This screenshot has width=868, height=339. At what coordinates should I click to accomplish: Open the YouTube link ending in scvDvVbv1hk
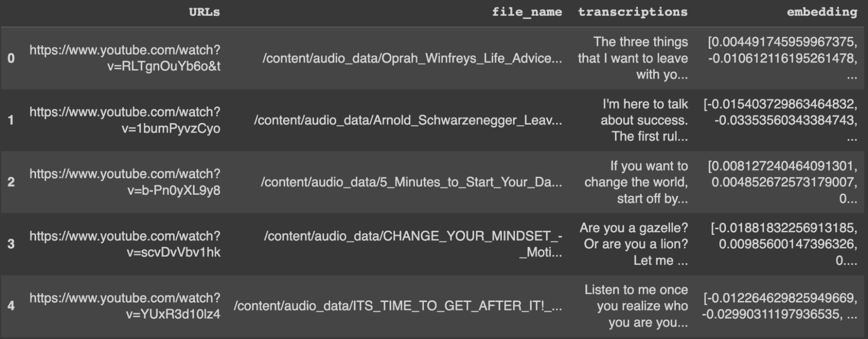[x=125, y=244]
